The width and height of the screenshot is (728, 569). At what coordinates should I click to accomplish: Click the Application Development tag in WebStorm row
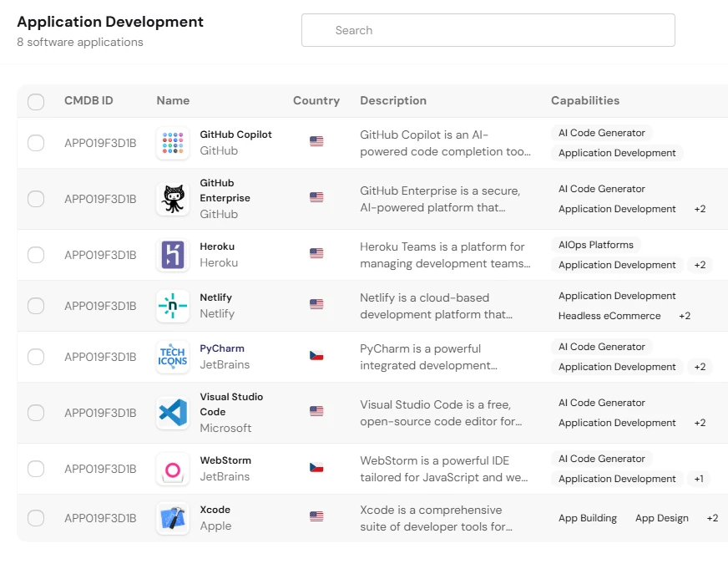point(617,479)
